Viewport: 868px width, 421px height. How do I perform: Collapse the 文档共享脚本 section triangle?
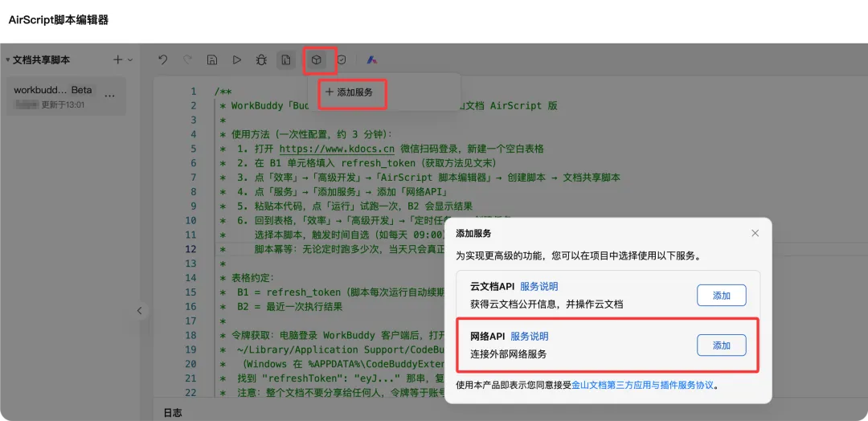tap(8, 59)
